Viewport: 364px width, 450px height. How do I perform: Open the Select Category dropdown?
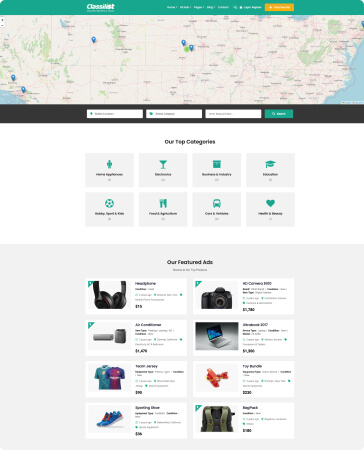click(174, 114)
